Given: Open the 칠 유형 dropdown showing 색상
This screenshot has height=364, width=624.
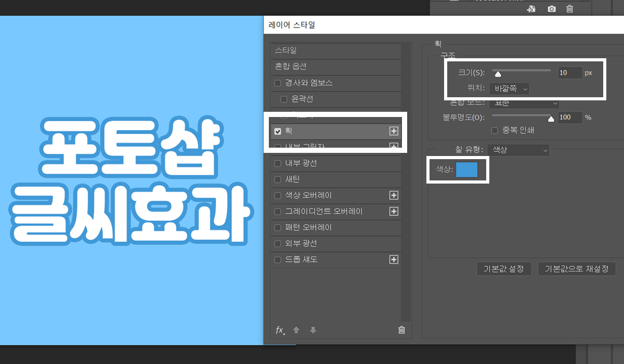Looking at the screenshot, I should click(x=519, y=150).
